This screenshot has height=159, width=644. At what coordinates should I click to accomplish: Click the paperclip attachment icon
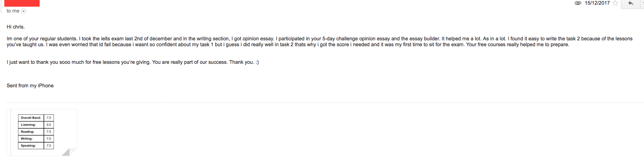tap(578, 3)
